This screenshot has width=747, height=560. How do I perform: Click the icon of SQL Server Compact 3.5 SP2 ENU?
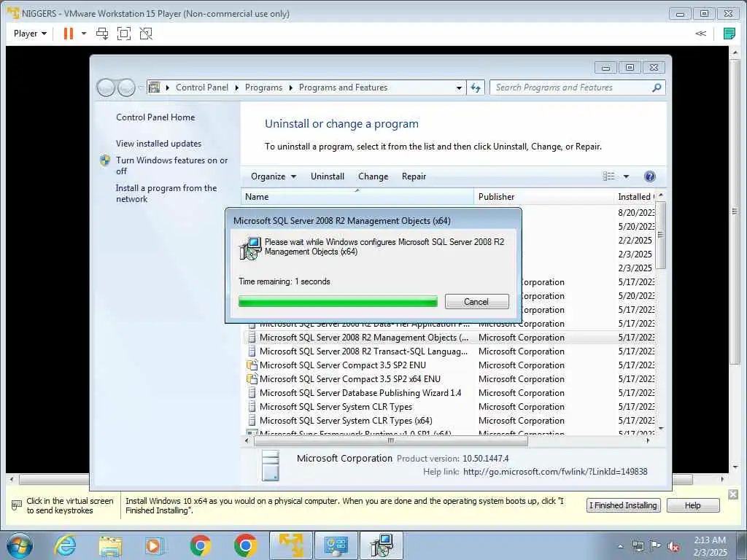tap(252, 365)
